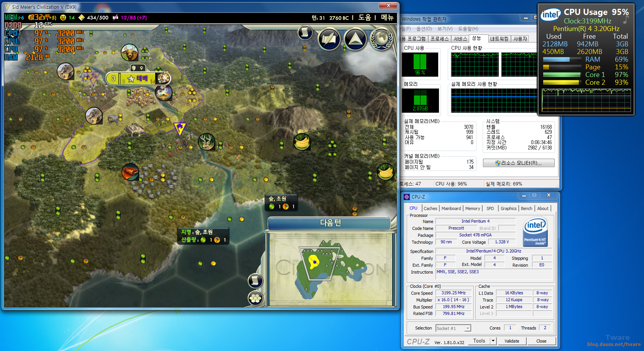Screen dimensions: 644x351
Task: Click the banana resource icon near mountains
Action: point(302,141)
